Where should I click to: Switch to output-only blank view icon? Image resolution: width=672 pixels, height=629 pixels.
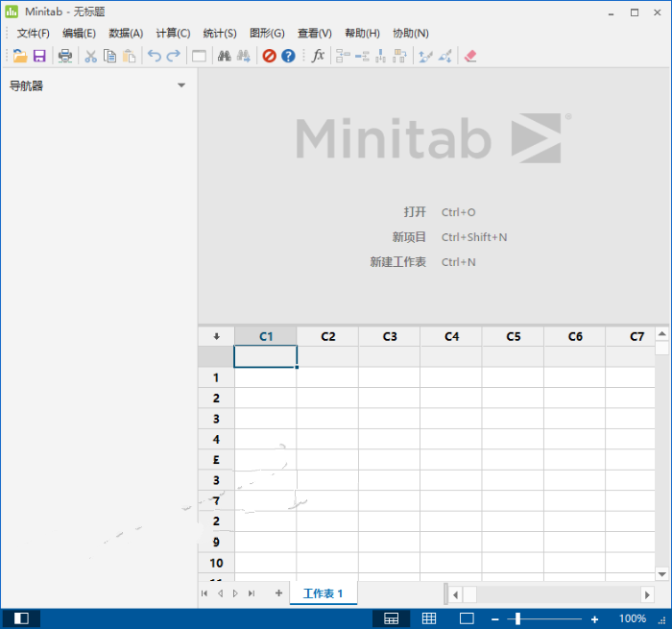(x=467, y=618)
